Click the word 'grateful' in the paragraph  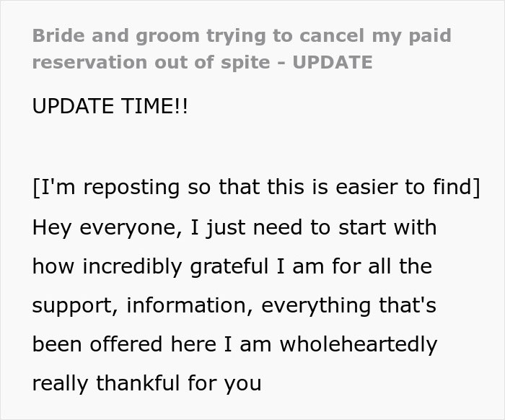tap(229, 267)
